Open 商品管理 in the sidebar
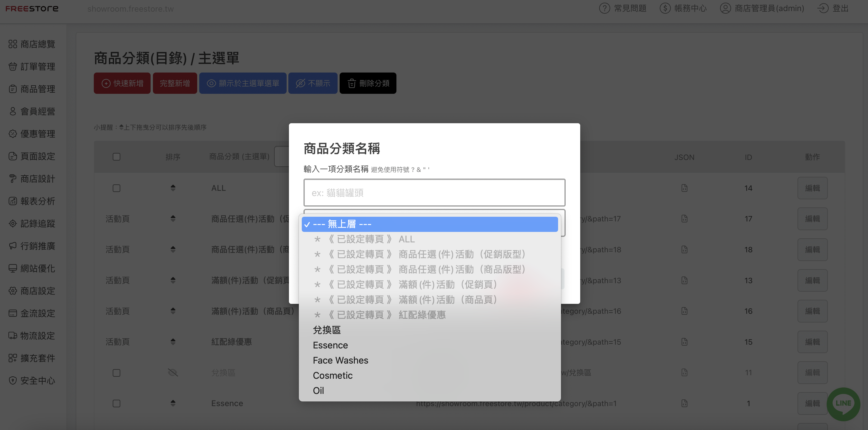 tap(32, 89)
